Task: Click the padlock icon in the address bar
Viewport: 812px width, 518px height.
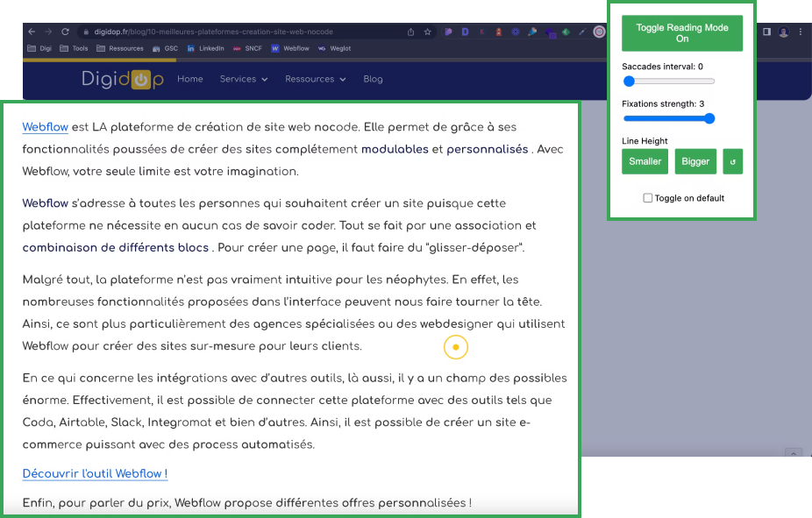Action: click(86, 32)
